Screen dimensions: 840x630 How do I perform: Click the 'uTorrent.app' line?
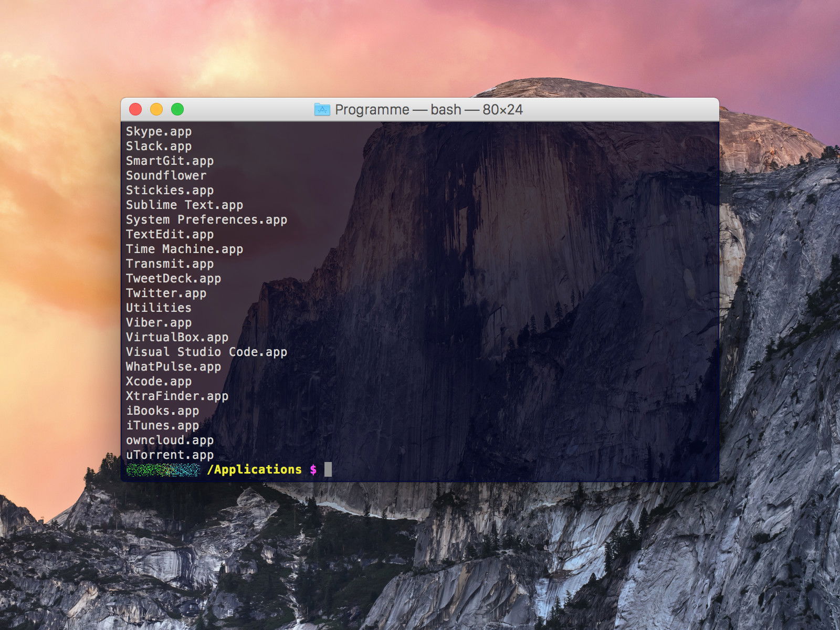[170, 455]
